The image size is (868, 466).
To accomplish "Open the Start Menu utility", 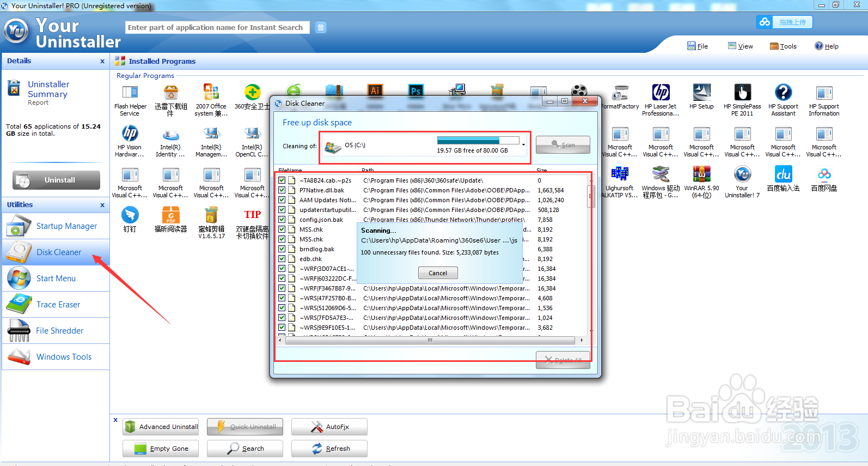I will [x=56, y=279].
